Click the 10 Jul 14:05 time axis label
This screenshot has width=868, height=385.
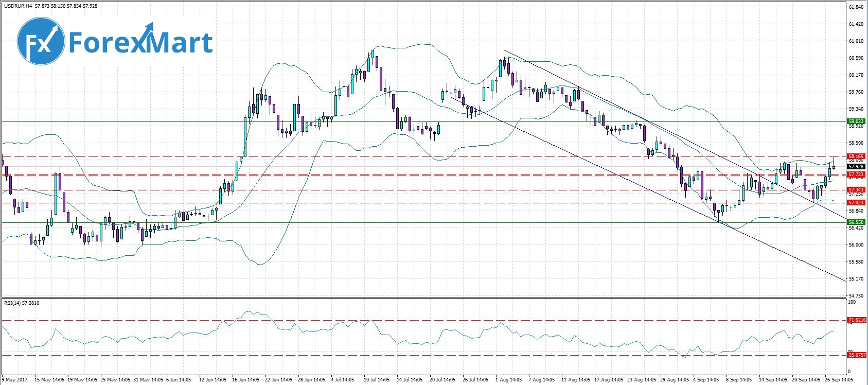[x=377, y=380]
